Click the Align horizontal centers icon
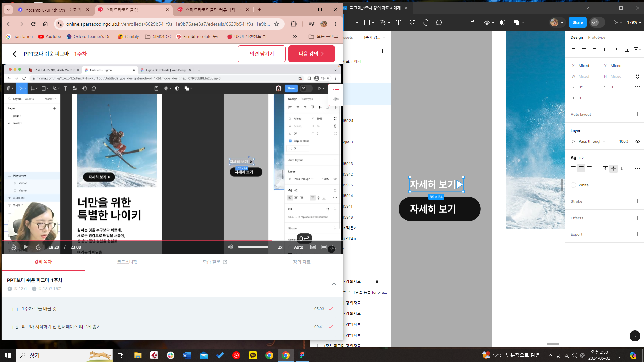Image resolution: width=644 pixels, height=362 pixels. pyautogui.click(x=584, y=49)
